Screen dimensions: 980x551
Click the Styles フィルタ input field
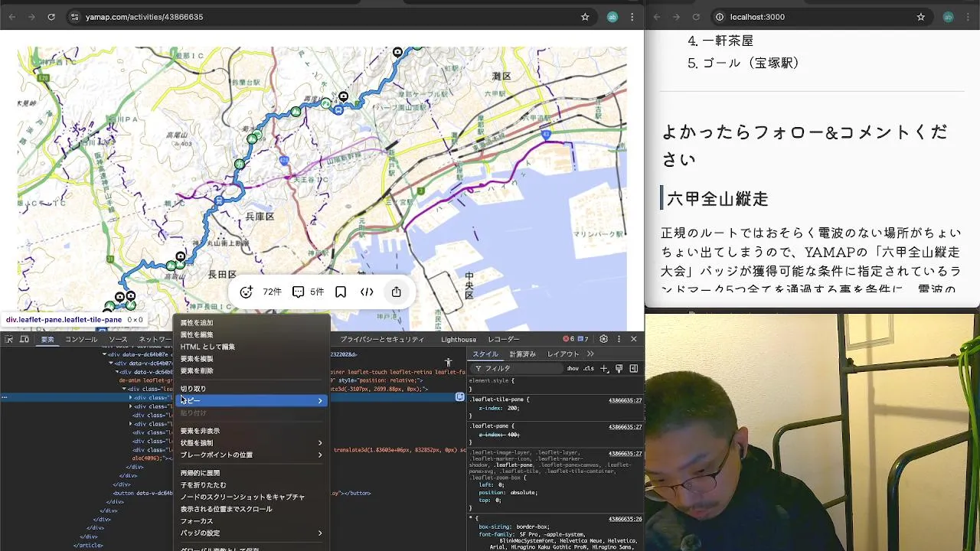pos(517,368)
